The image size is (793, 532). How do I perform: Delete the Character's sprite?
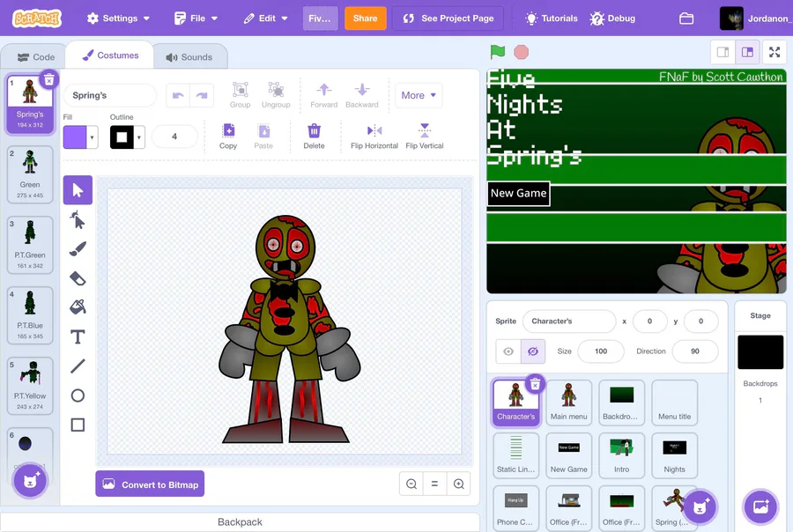click(x=535, y=385)
